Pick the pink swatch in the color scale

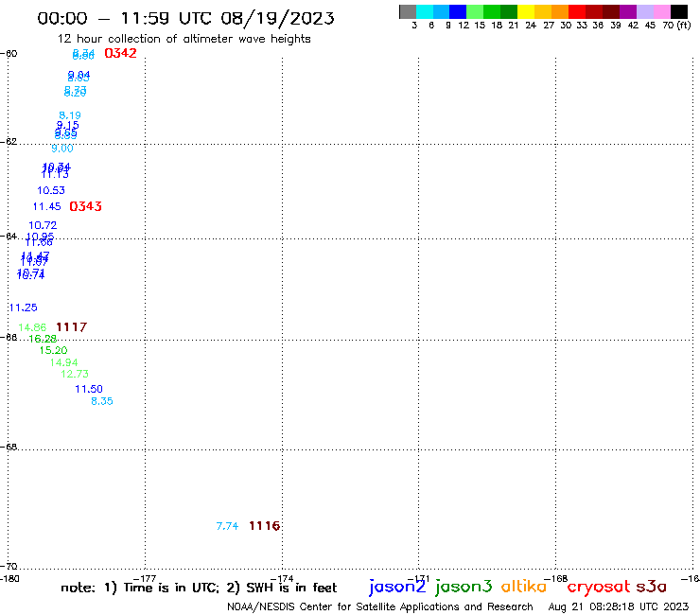pyautogui.click(x=662, y=11)
